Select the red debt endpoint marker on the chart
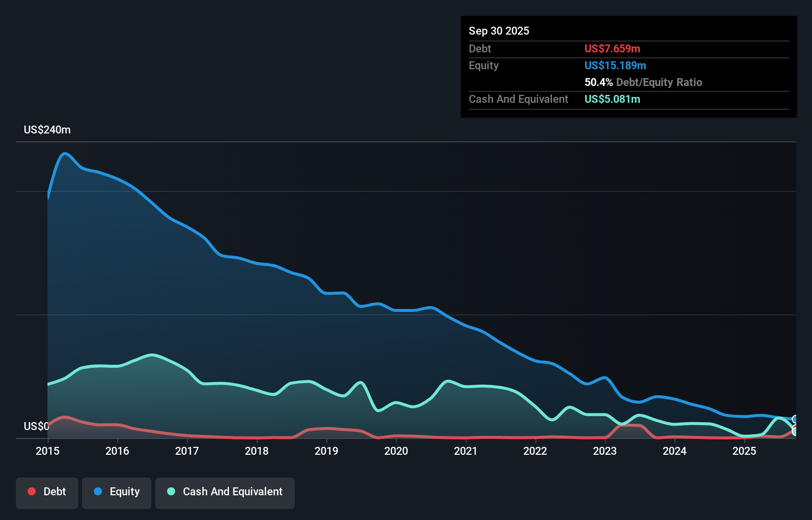Viewport: 812px width, 520px height. (795, 427)
